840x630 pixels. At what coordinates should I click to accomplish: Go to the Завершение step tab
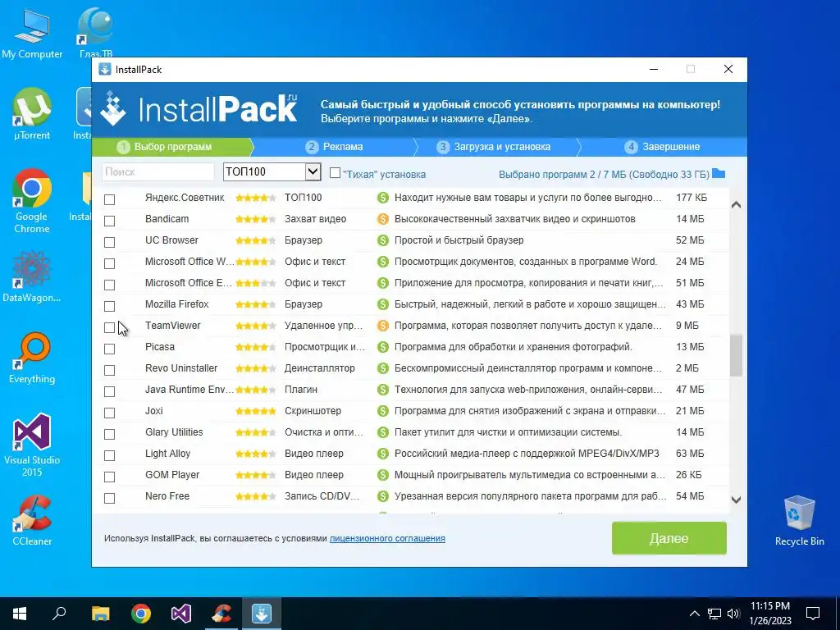pyautogui.click(x=662, y=147)
